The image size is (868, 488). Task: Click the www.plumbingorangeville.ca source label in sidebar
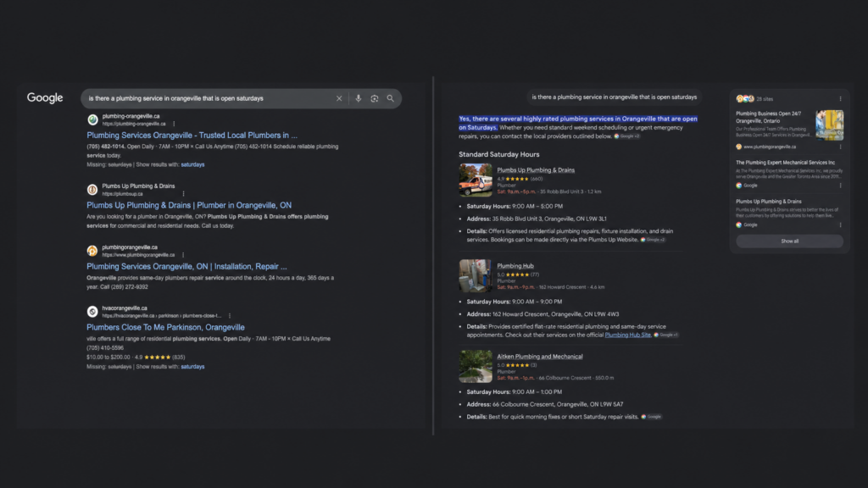770,147
